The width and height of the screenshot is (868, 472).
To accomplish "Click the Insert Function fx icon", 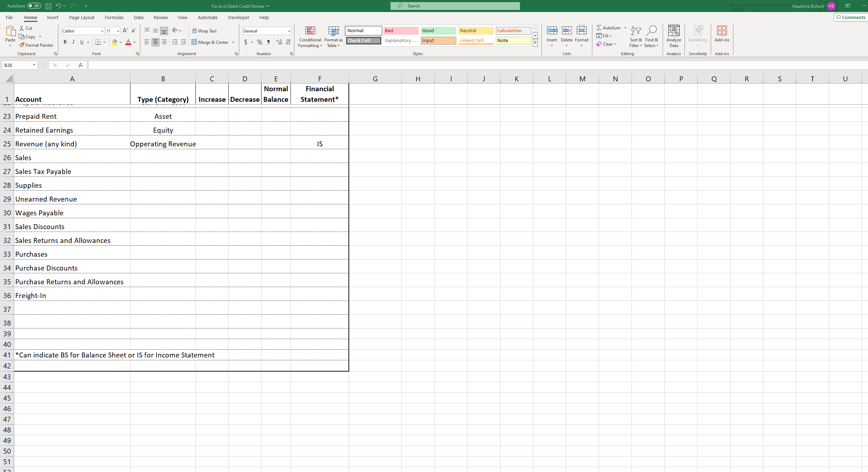I will pos(81,65).
